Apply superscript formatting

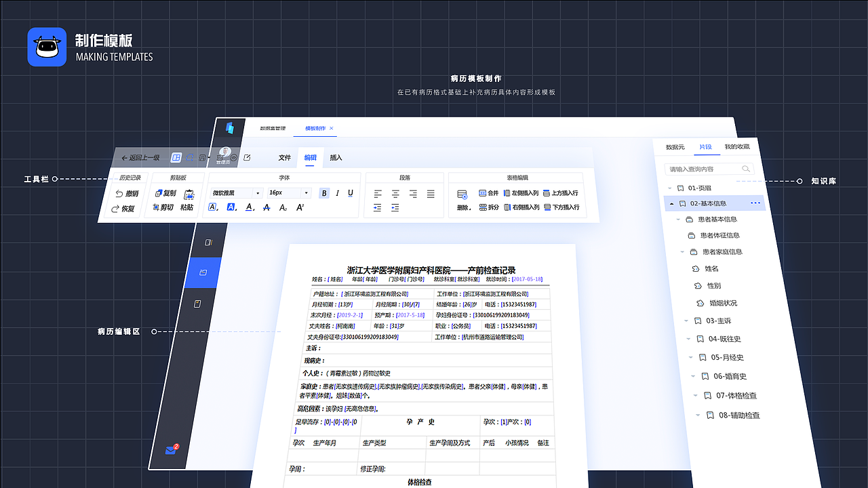pyautogui.click(x=300, y=207)
